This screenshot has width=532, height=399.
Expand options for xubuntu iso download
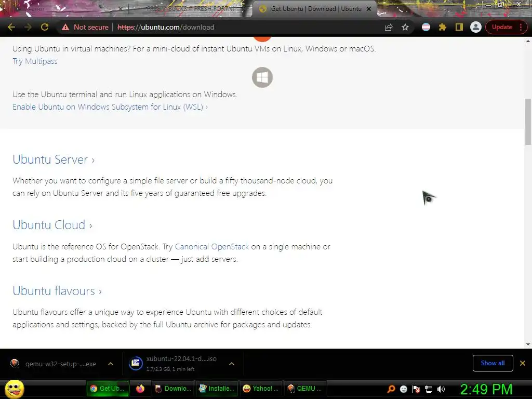click(232, 364)
